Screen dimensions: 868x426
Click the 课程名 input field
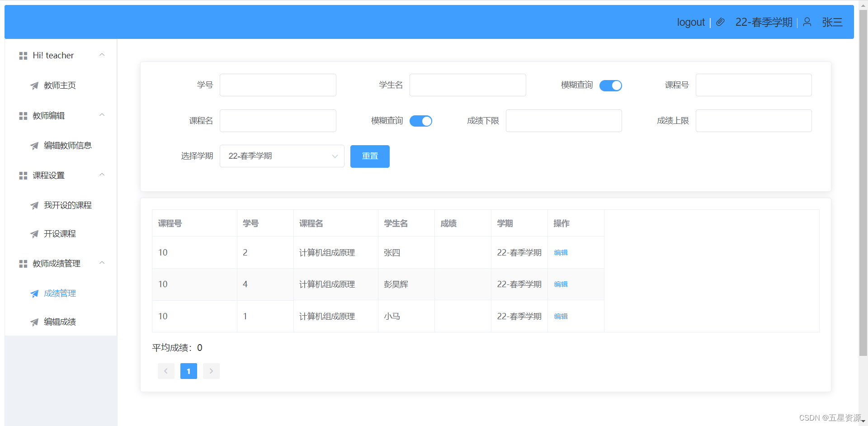pos(278,121)
